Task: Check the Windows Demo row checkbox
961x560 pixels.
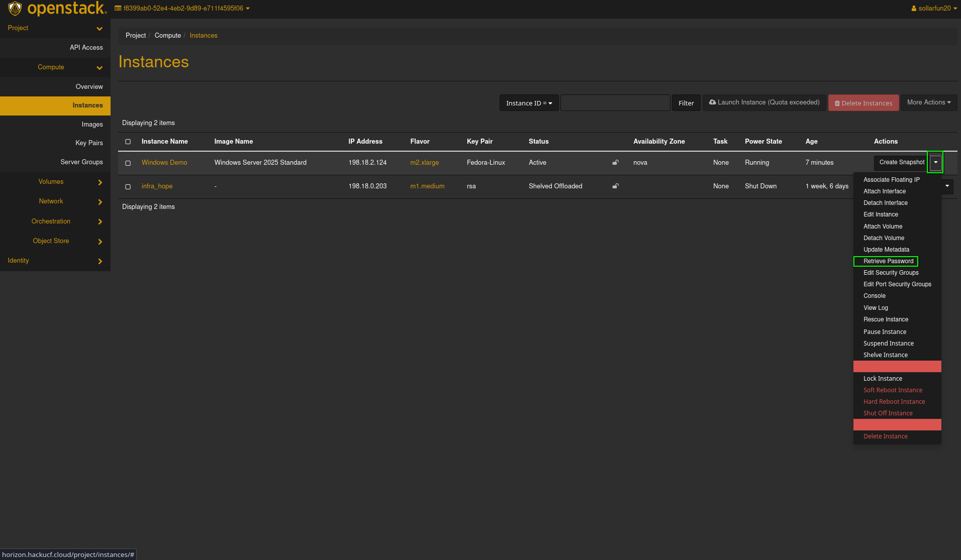Action: click(128, 163)
